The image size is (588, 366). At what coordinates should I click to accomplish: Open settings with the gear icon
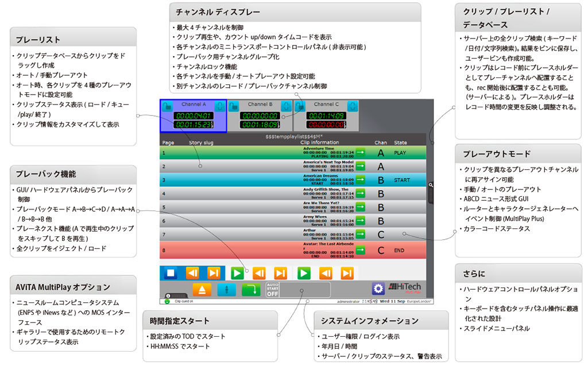pyautogui.click(x=377, y=289)
